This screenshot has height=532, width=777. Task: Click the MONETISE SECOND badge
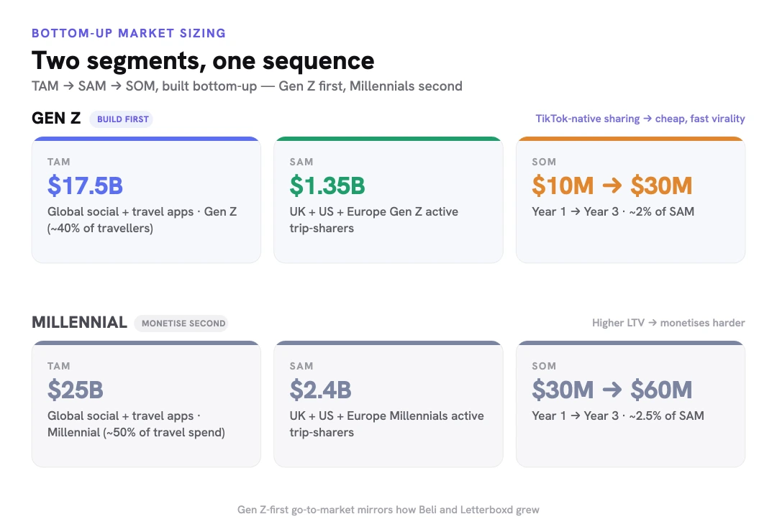[181, 324]
